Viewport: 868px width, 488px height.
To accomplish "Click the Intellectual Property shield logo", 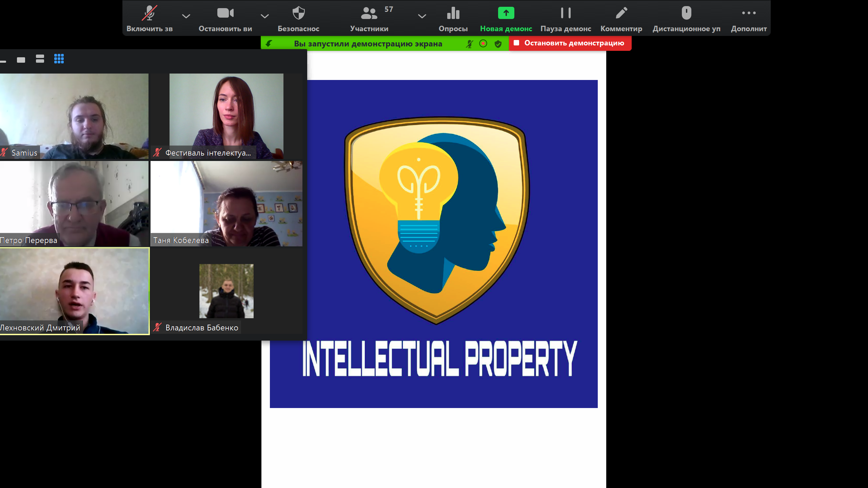I will (x=437, y=220).
